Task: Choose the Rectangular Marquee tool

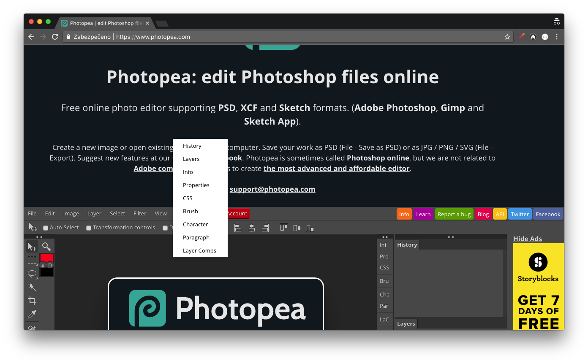Action: pyautogui.click(x=32, y=260)
